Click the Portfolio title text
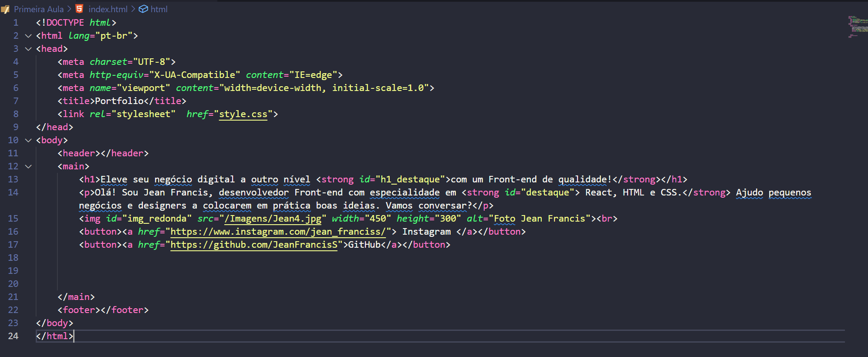 pos(119,101)
